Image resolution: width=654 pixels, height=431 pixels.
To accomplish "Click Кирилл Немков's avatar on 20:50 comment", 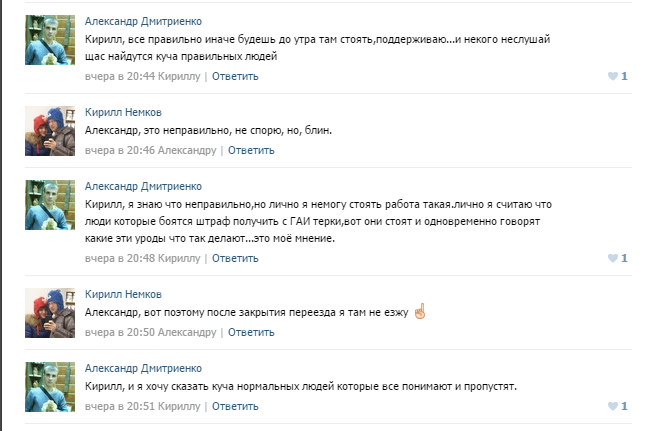I will coord(50,313).
